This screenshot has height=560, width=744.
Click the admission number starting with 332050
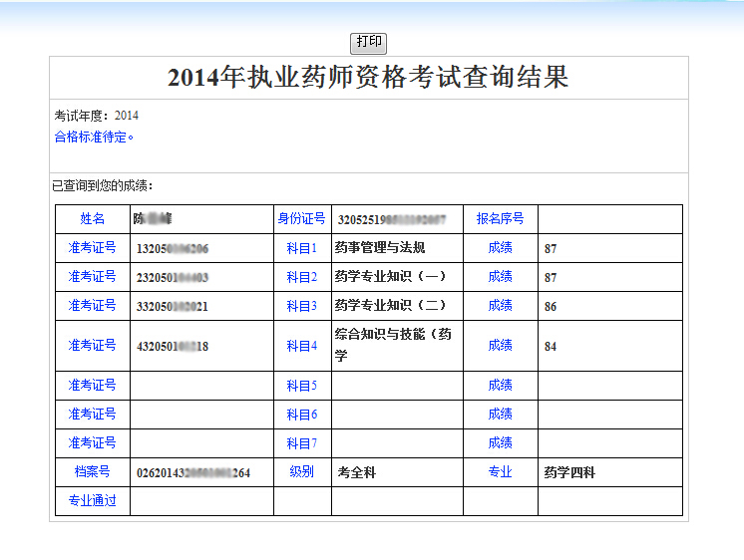[173, 306]
